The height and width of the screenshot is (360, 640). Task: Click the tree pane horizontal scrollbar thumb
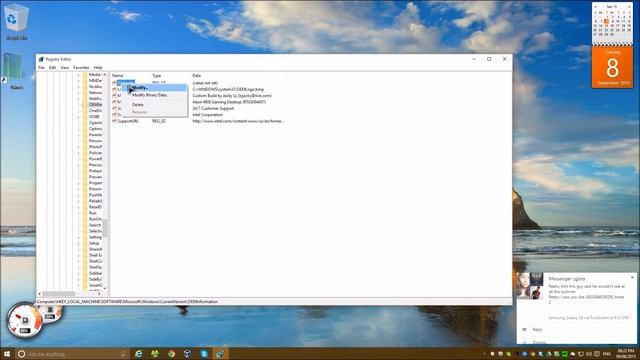pyautogui.click(x=59, y=293)
